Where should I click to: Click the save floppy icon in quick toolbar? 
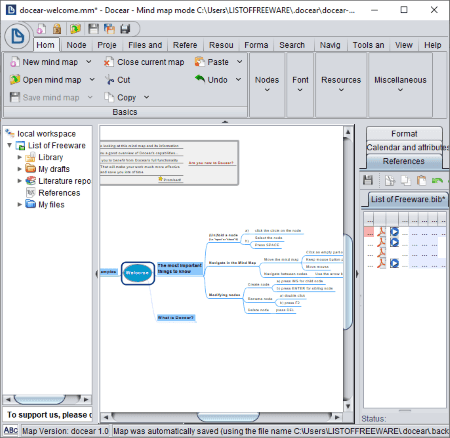click(93, 29)
